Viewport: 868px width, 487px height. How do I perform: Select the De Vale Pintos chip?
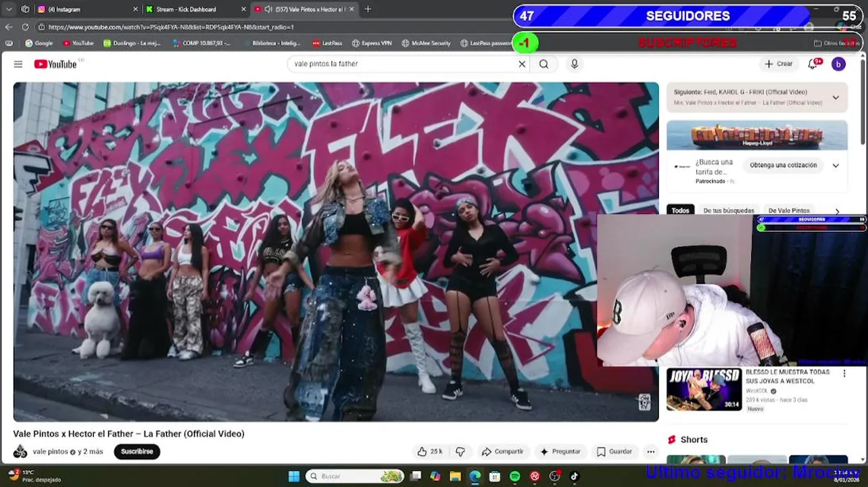789,210
